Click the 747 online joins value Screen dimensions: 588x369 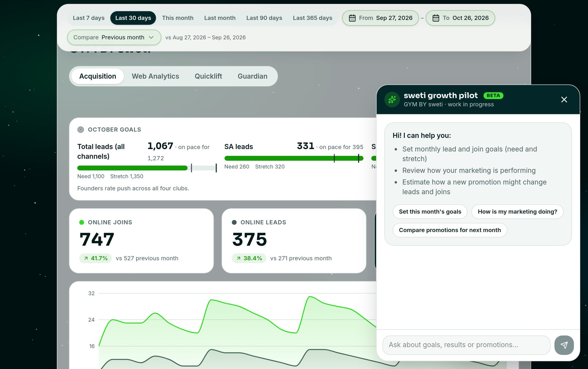97,239
